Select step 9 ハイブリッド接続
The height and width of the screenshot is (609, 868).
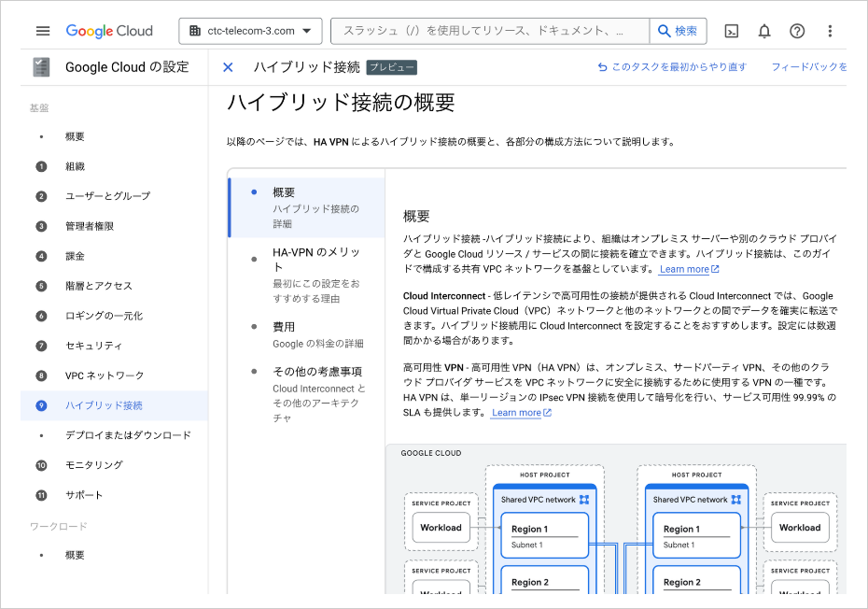tap(115, 405)
